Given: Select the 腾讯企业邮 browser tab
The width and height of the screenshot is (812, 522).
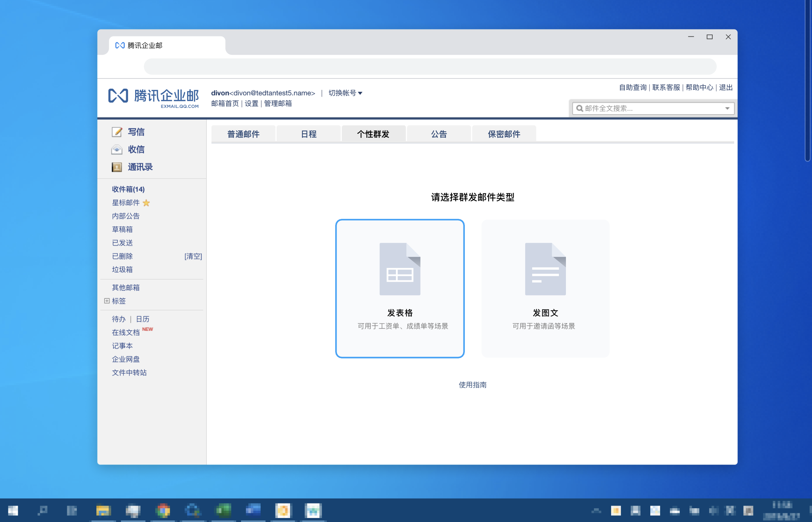Looking at the screenshot, I should click(167, 46).
